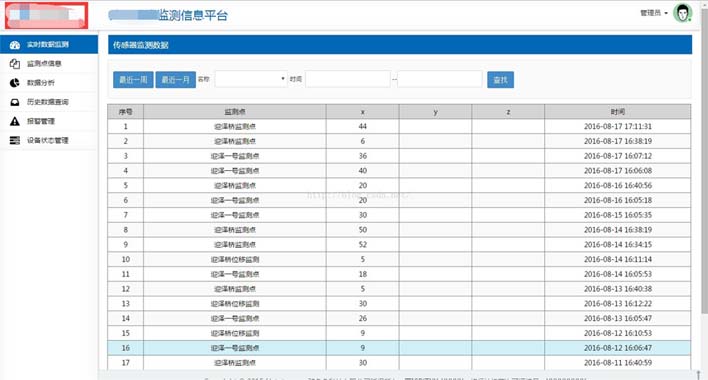Click the 传感器监测数据 panel title
This screenshot has width=708, height=380.
click(x=140, y=45)
